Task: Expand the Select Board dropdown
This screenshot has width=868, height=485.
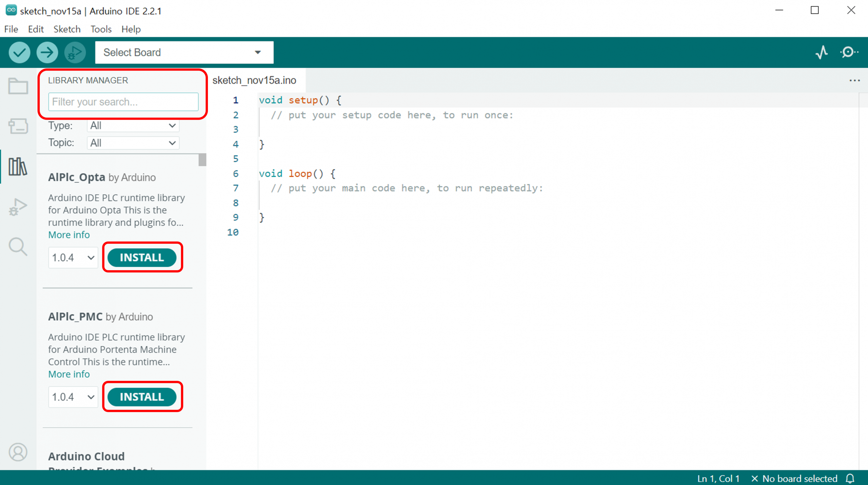Action: pos(184,53)
